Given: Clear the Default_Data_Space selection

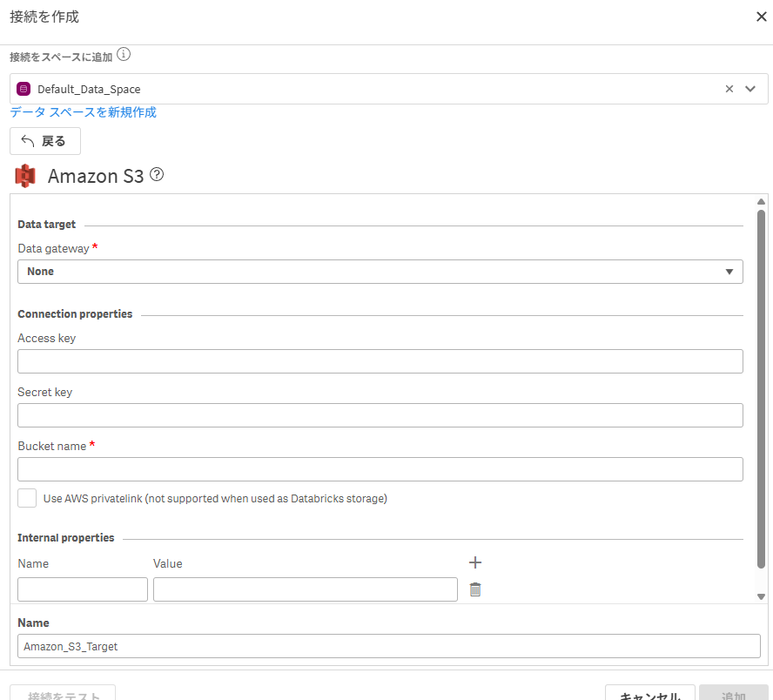Looking at the screenshot, I should (729, 89).
